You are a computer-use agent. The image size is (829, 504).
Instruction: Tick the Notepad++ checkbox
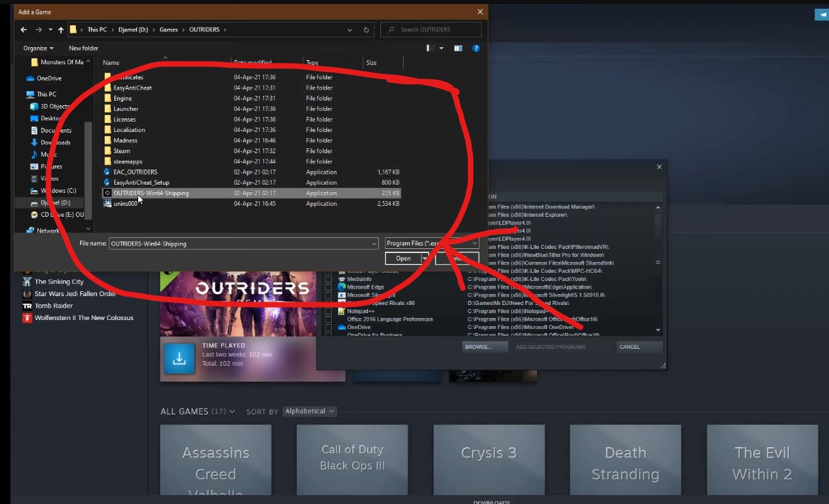pyautogui.click(x=328, y=311)
